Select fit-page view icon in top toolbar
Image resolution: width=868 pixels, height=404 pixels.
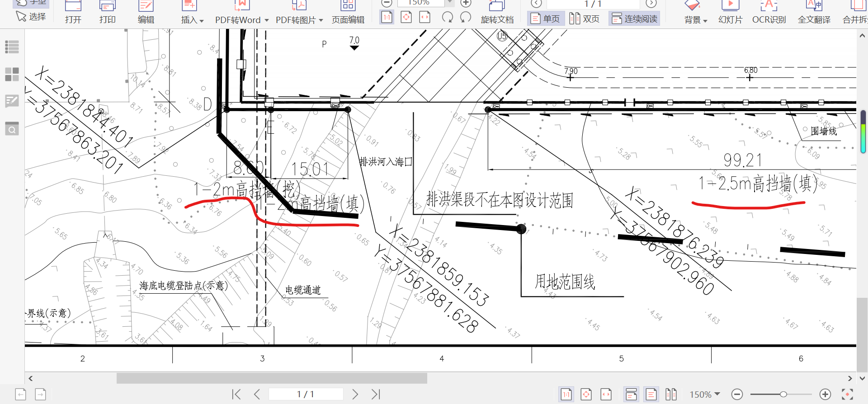(x=406, y=18)
